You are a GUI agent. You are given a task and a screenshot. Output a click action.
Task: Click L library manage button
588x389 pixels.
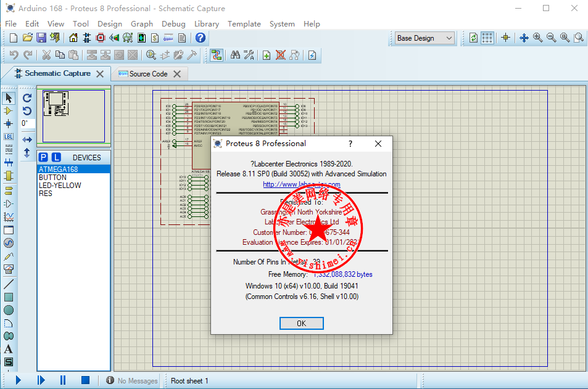coord(56,157)
